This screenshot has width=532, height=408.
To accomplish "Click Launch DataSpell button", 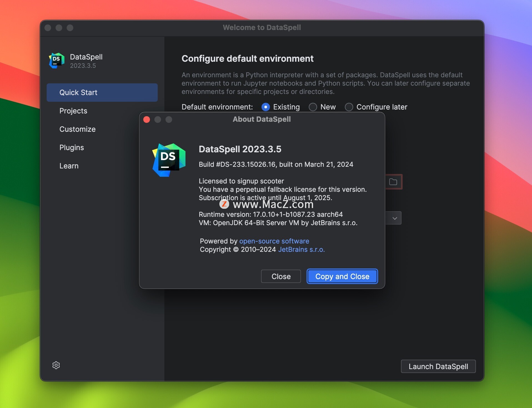I will pos(438,366).
